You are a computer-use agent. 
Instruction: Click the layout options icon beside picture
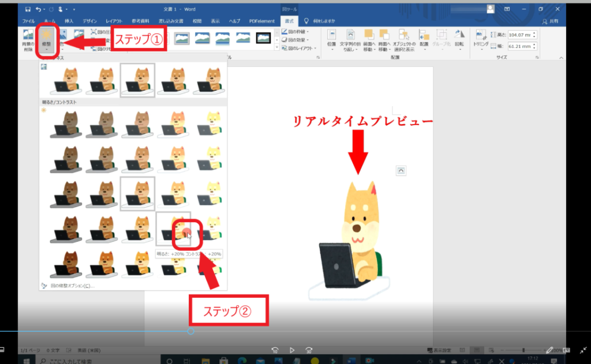(402, 170)
